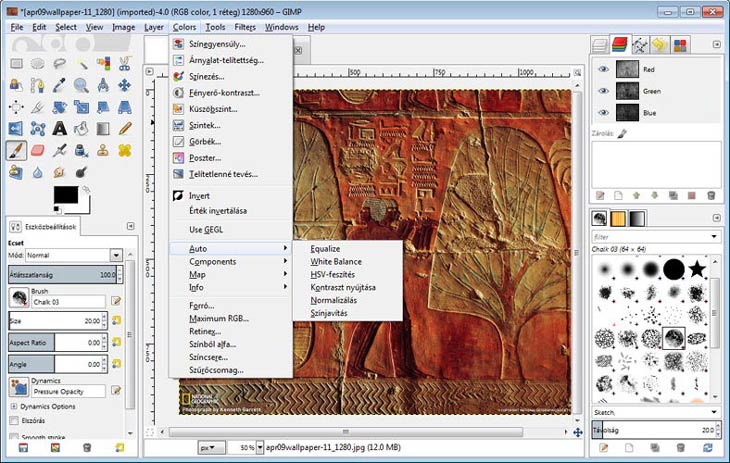The height and width of the screenshot is (463, 730).
Task: Hide the Red channel via eye icon
Action: 602,69
